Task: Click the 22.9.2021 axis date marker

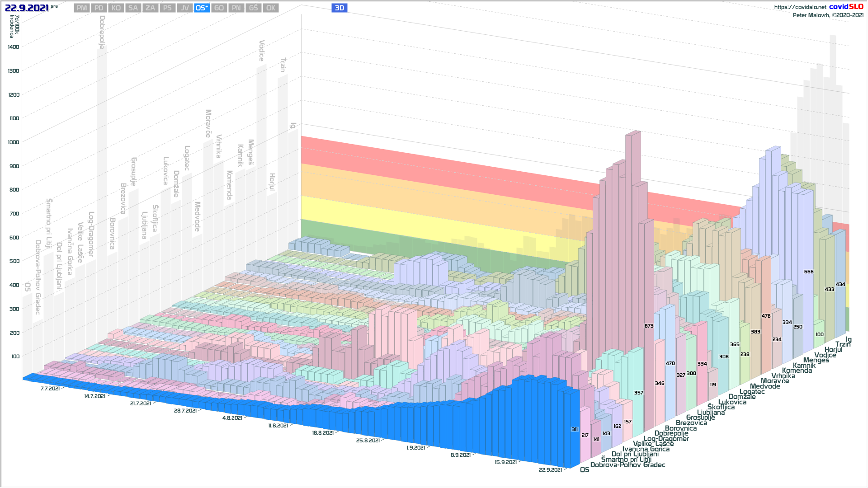Action: 550,470
